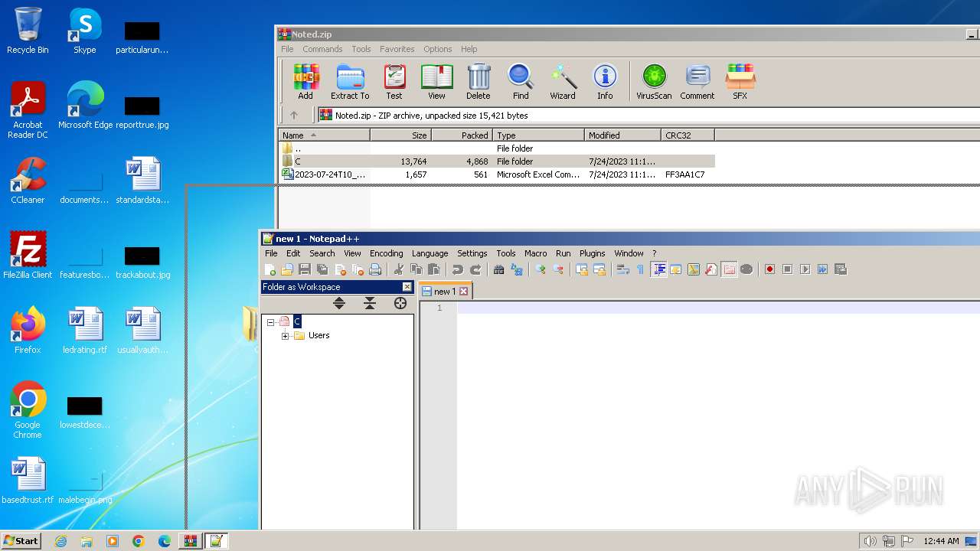Open Google Chrome from the taskbar

pyautogui.click(x=139, y=541)
